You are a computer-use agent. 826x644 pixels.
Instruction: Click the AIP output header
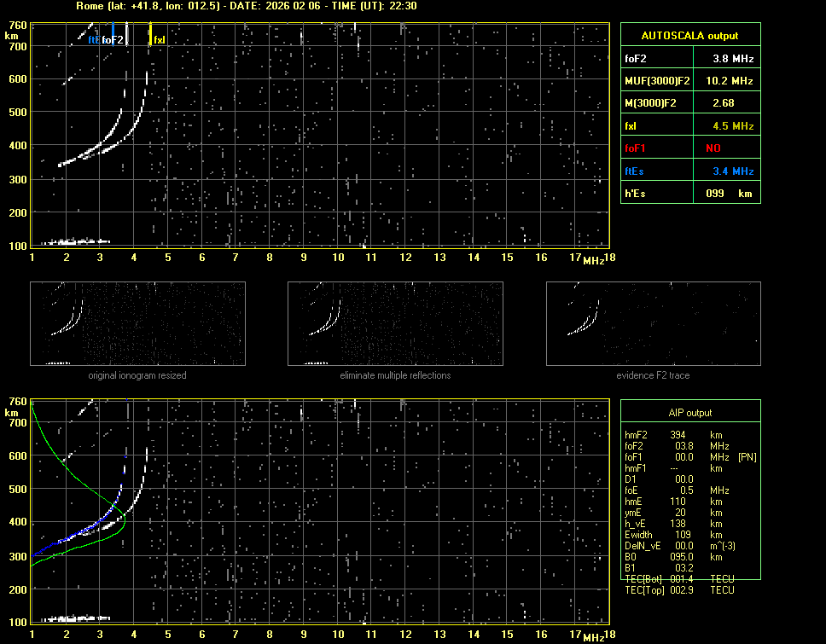(690, 413)
